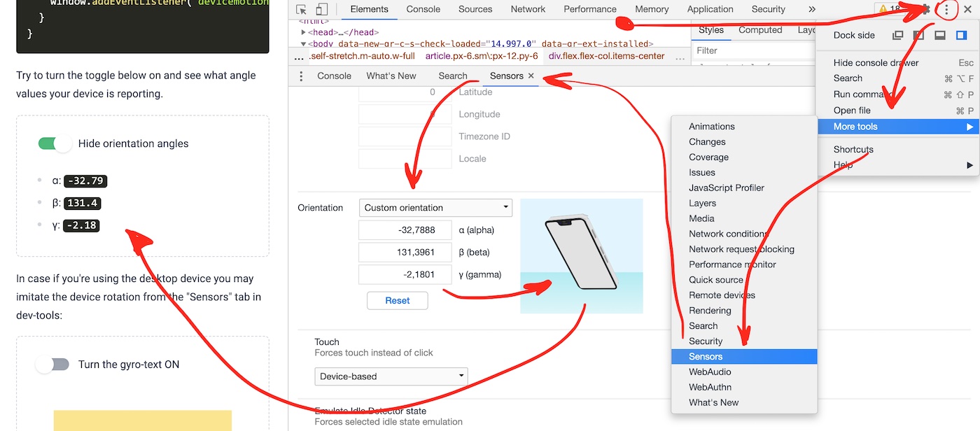Enable the 'Turn the gyro-text ON' toggle
The width and height of the screenshot is (980, 431).
[x=53, y=364]
